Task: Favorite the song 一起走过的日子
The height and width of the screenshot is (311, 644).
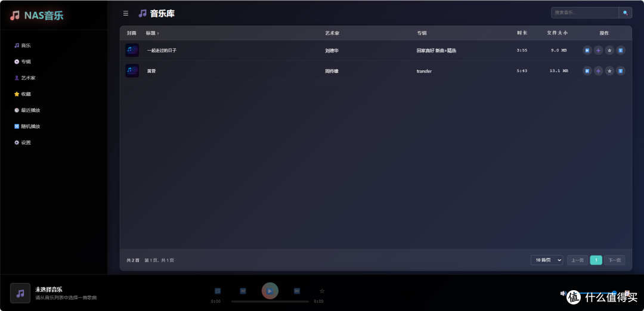Action: [x=609, y=51]
